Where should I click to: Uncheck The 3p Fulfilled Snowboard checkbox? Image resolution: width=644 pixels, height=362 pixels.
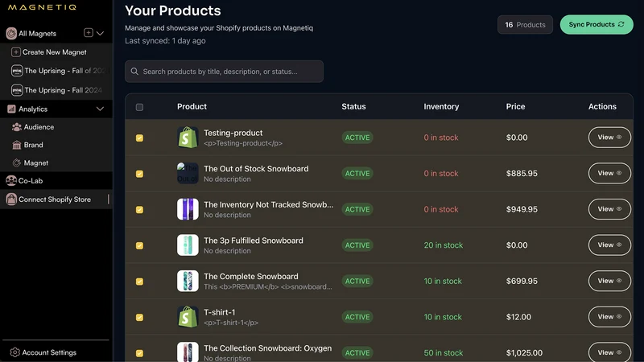[139, 245]
